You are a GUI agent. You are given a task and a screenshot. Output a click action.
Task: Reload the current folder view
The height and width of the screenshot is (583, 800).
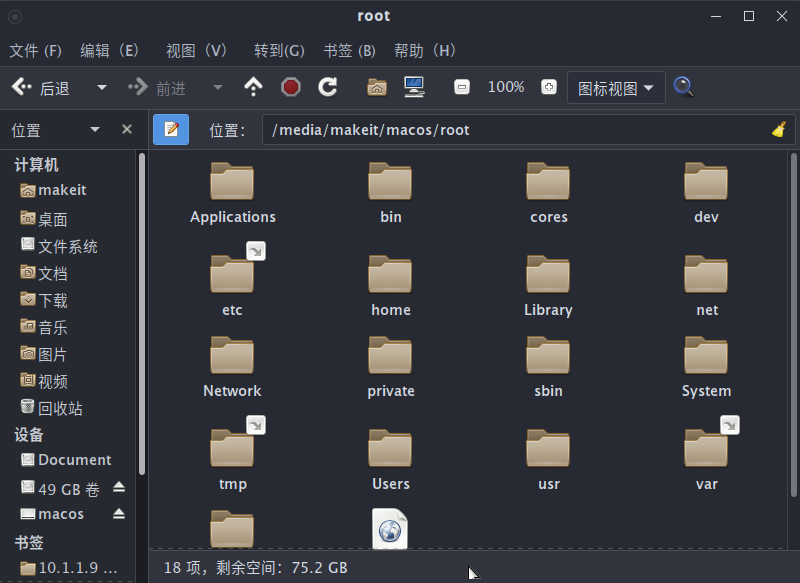pos(328,87)
